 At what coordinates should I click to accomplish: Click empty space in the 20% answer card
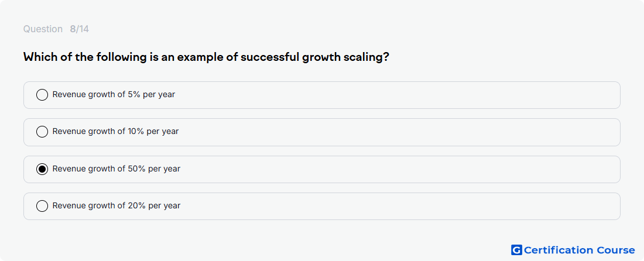click(x=394, y=206)
